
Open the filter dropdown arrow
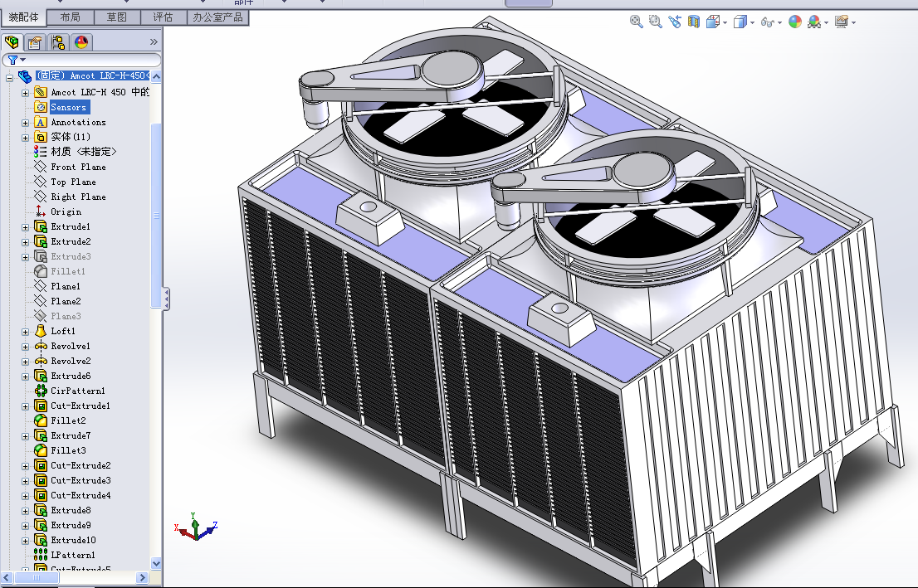(x=23, y=60)
